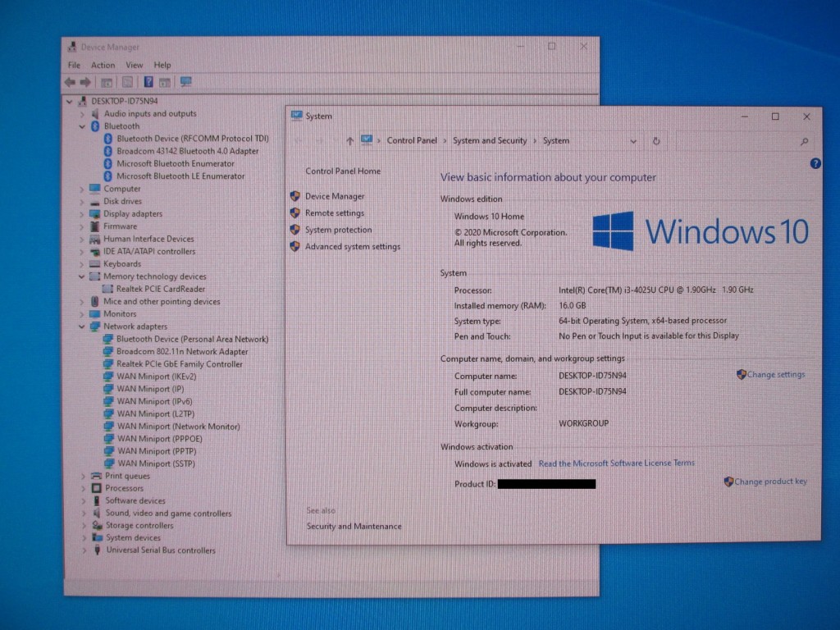Click the Firmware icon in device tree
The width and height of the screenshot is (840, 630).
point(95,226)
